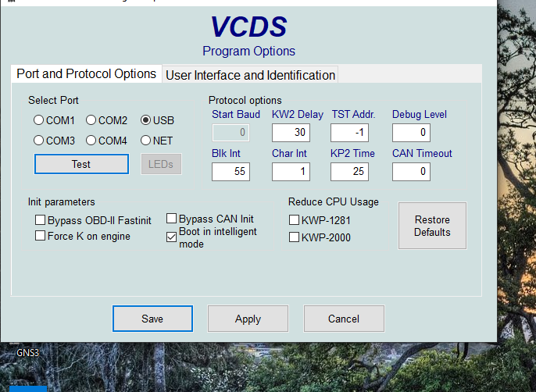Cancel the options dialog
Viewport: 536px width, 392px height.
pyautogui.click(x=344, y=319)
